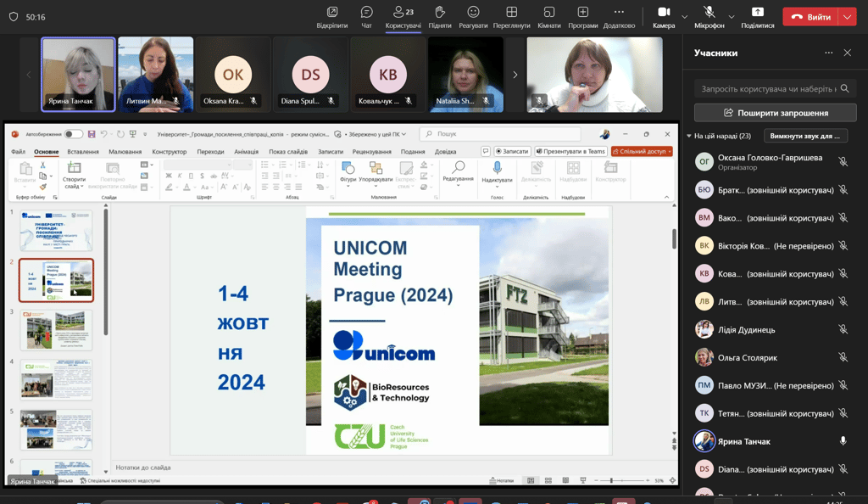Image resolution: width=868 pixels, height=504 pixels.
Task: Toggle underline П formatting
Action: click(x=191, y=176)
